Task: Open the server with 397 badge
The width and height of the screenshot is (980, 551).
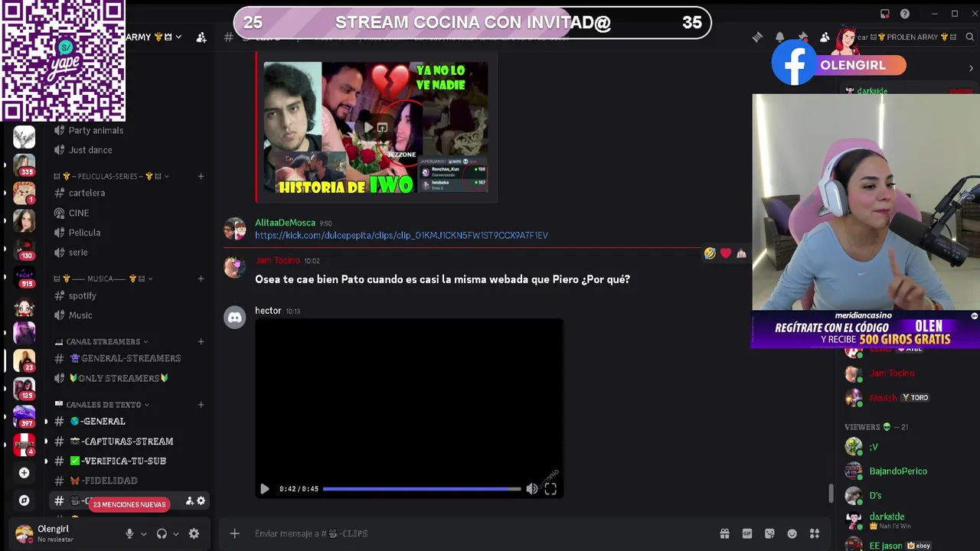Action: pyautogui.click(x=24, y=417)
